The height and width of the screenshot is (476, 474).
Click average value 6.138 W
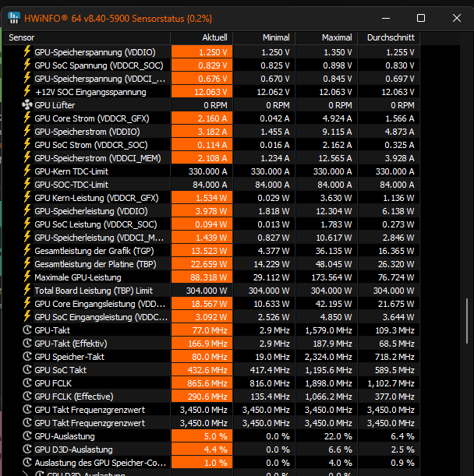click(398, 211)
